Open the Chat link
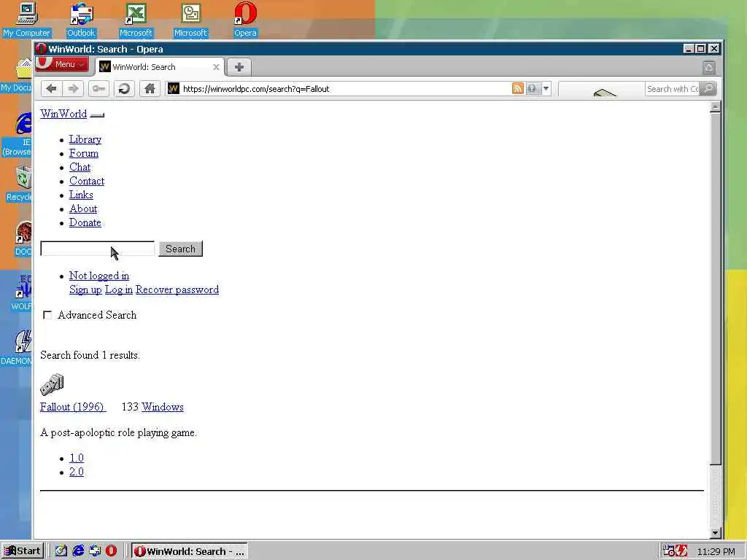Viewport: 747px width, 560px height. [x=80, y=167]
